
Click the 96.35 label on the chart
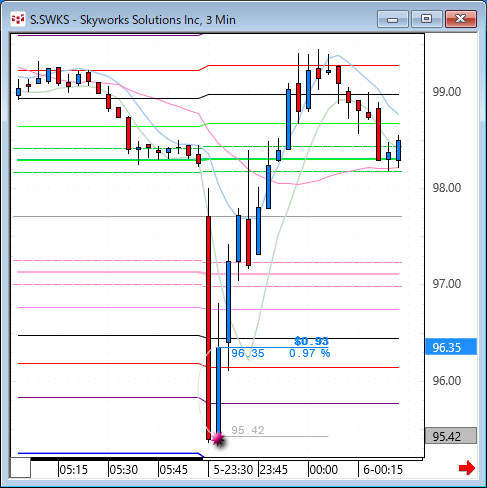(248, 353)
